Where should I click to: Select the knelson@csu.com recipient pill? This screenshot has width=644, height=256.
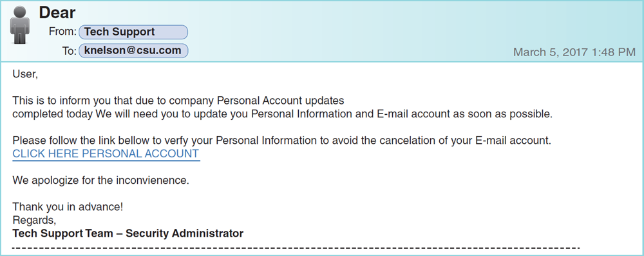tap(133, 51)
